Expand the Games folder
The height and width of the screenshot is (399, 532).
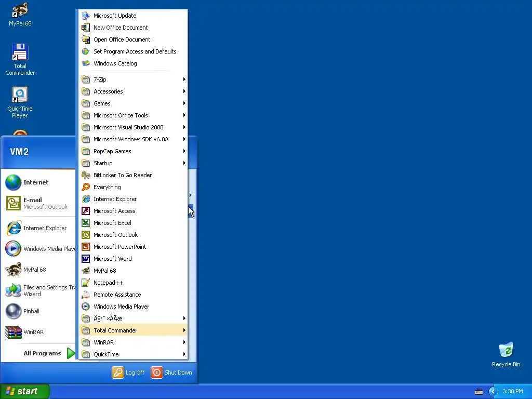tap(133, 103)
